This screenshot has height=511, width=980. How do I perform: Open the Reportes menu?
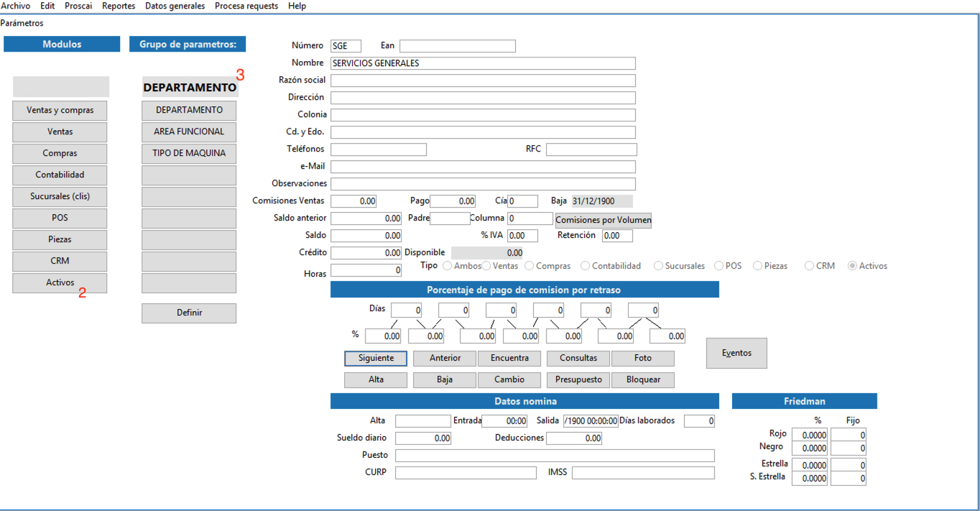pyautogui.click(x=119, y=6)
